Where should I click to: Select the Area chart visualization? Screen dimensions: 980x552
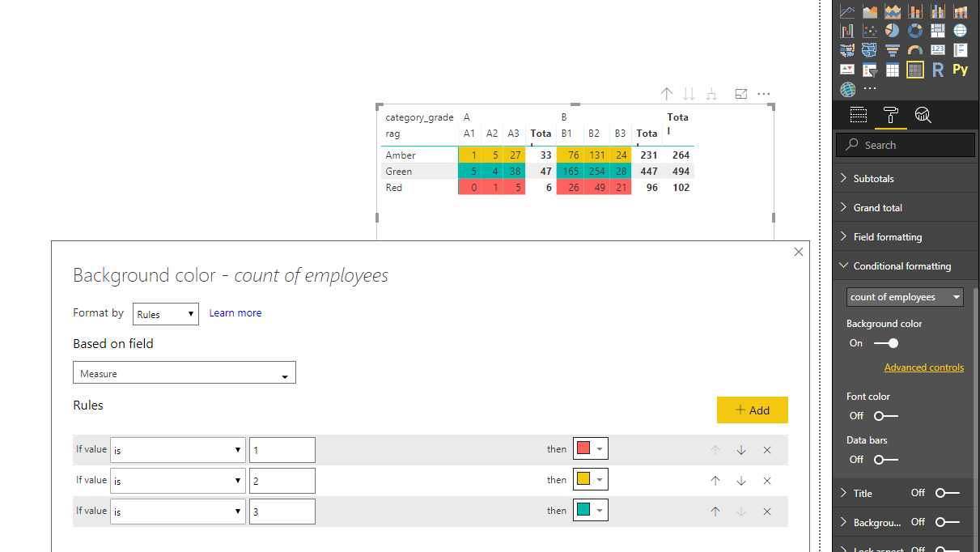(870, 11)
